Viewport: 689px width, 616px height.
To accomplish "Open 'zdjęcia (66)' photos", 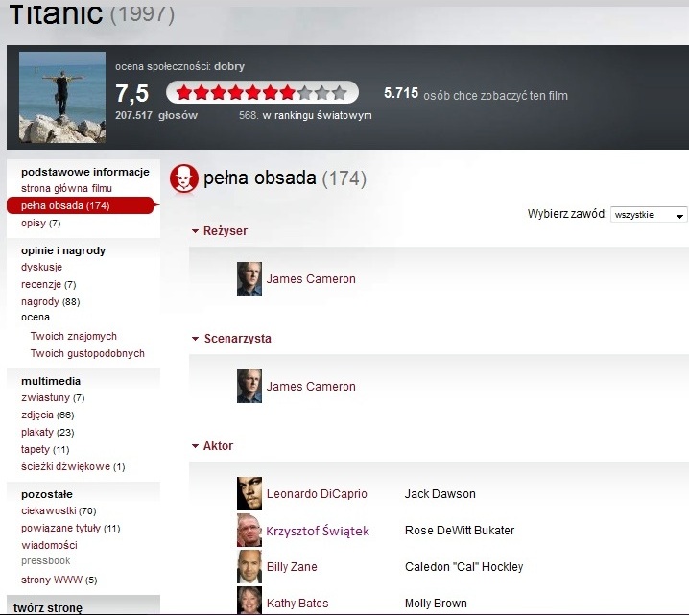I will (x=48, y=415).
